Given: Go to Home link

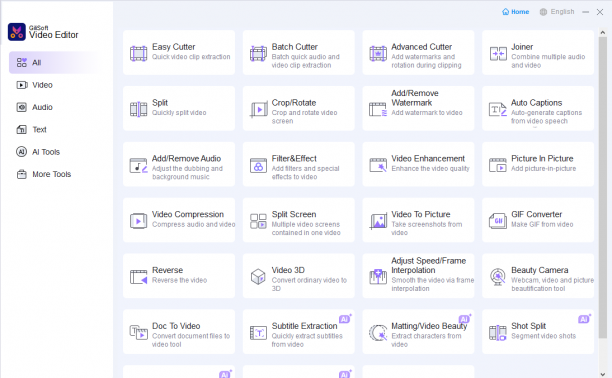Looking at the screenshot, I should click(516, 12).
